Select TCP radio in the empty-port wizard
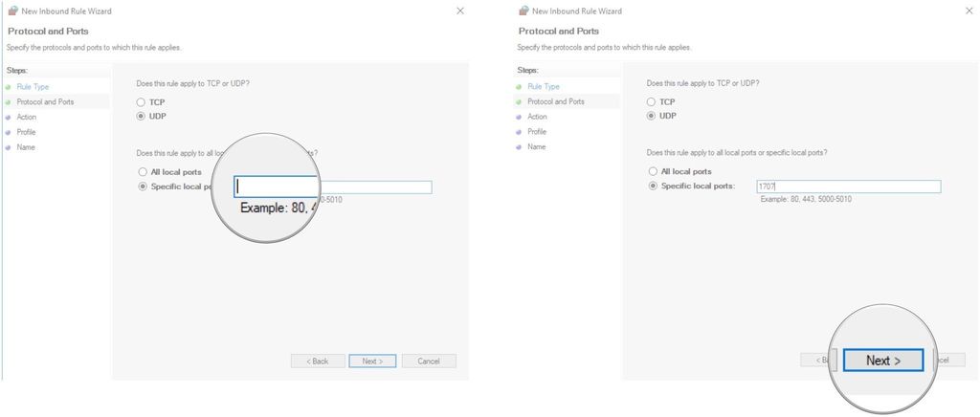Screen dimensions: 980x417 (x=142, y=101)
